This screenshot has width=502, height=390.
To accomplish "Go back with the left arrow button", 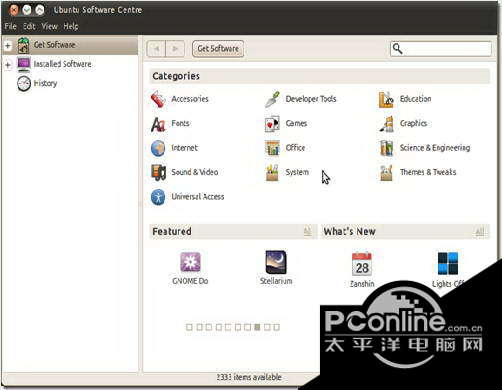I will (156, 49).
